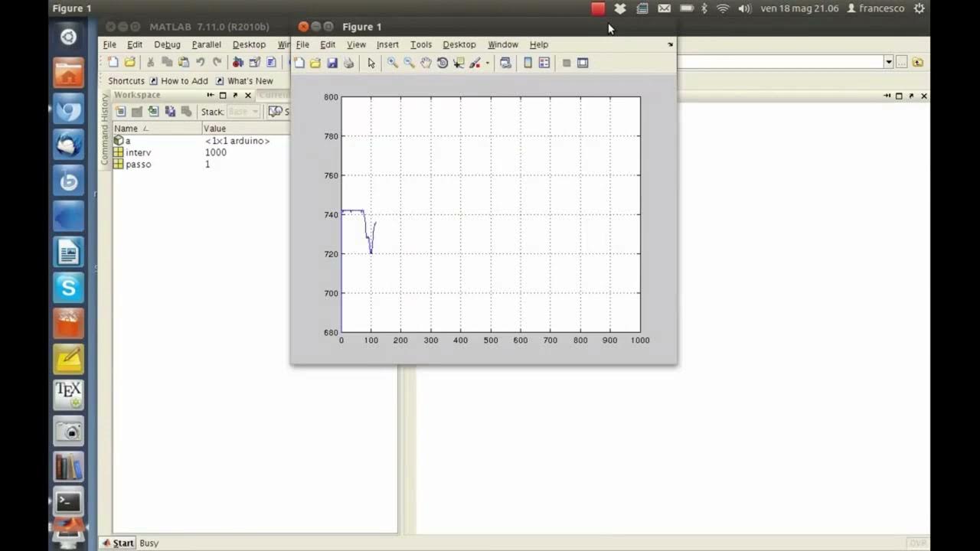Insert a legend in the figure
Viewport: 980px width, 551px height.
544,63
